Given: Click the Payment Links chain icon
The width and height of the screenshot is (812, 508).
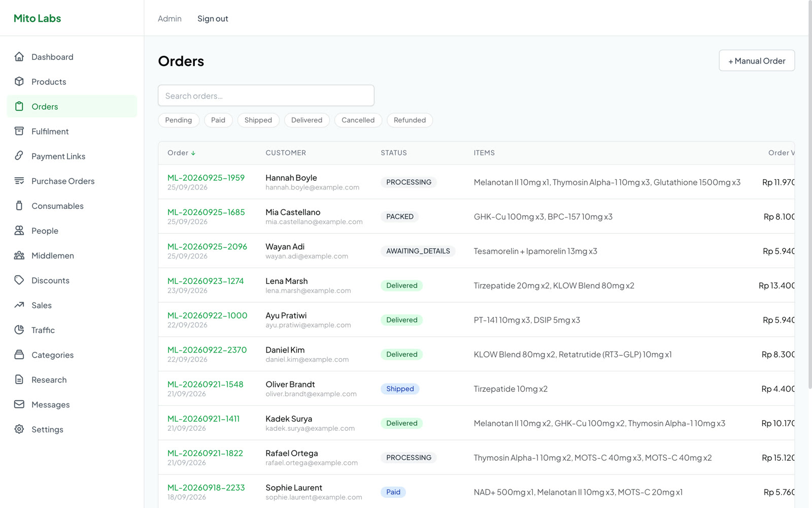Looking at the screenshot, I should tap(19, 156).
